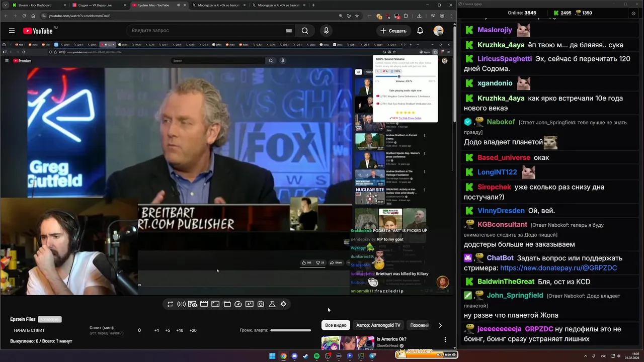Open a new browser tab with the plus
The image size is (644, 362).
[x=313, y=5]
